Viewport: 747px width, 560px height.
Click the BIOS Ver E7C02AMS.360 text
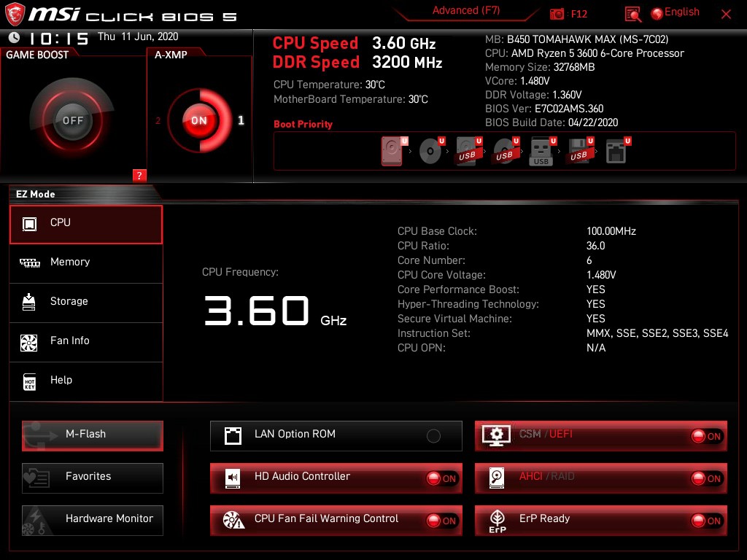pyautogui.click(x=544, y=109)
